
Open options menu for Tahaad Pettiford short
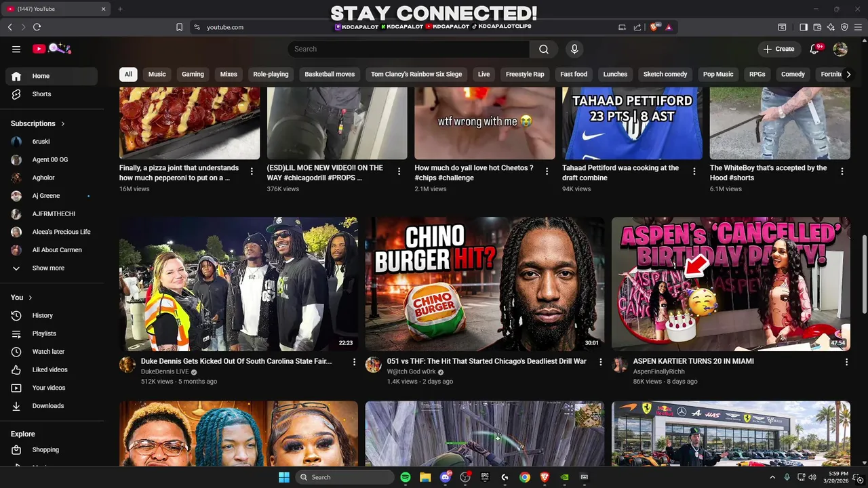click(x=694, y=171)
